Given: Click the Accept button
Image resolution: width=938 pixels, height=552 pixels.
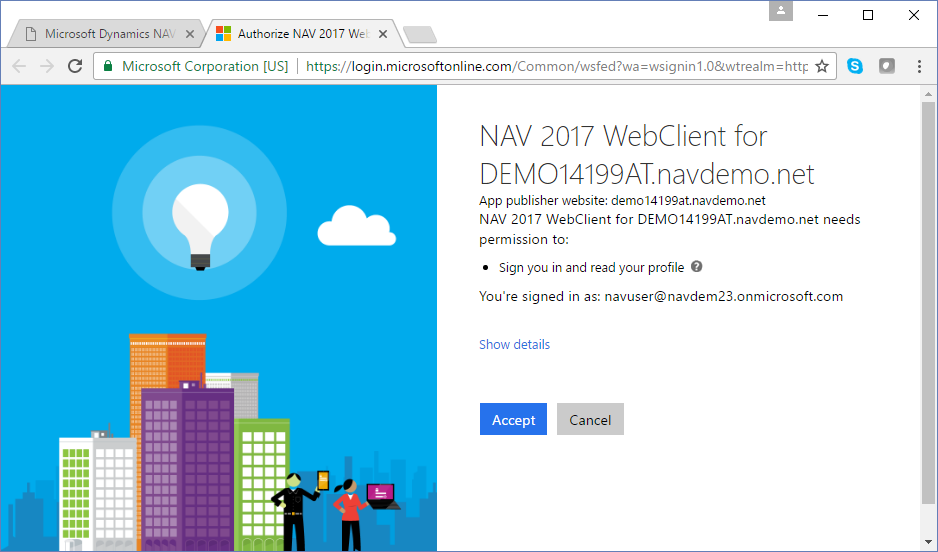Looking at the screenshot, I should pos(513,420).
